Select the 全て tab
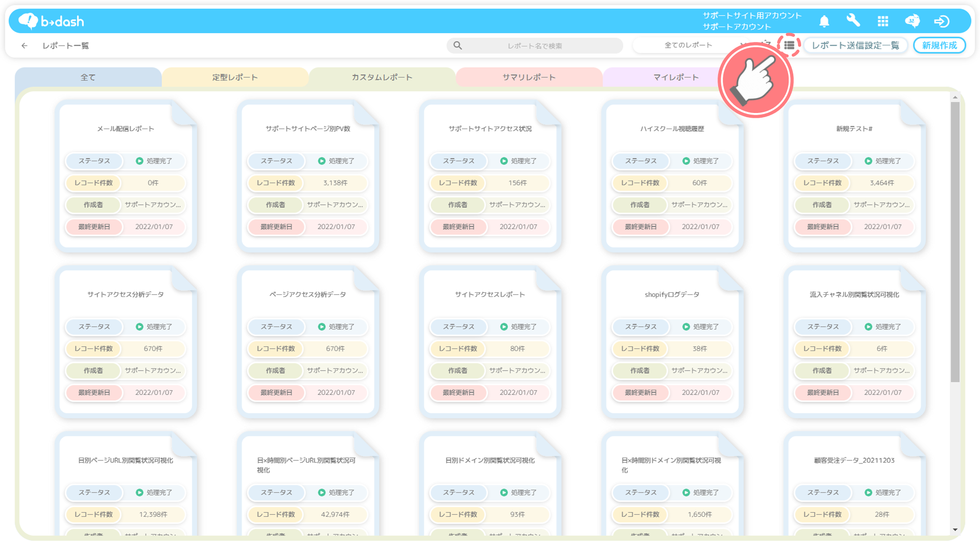The width and height of the screenshot is (980, 551). click(x=88, y=77)
